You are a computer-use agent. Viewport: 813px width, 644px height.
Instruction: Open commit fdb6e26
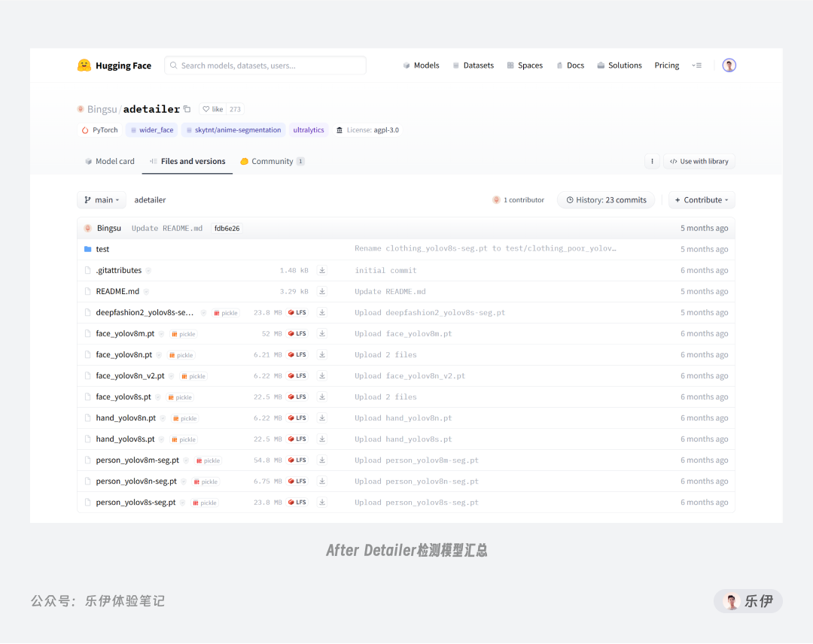[227, 228]
